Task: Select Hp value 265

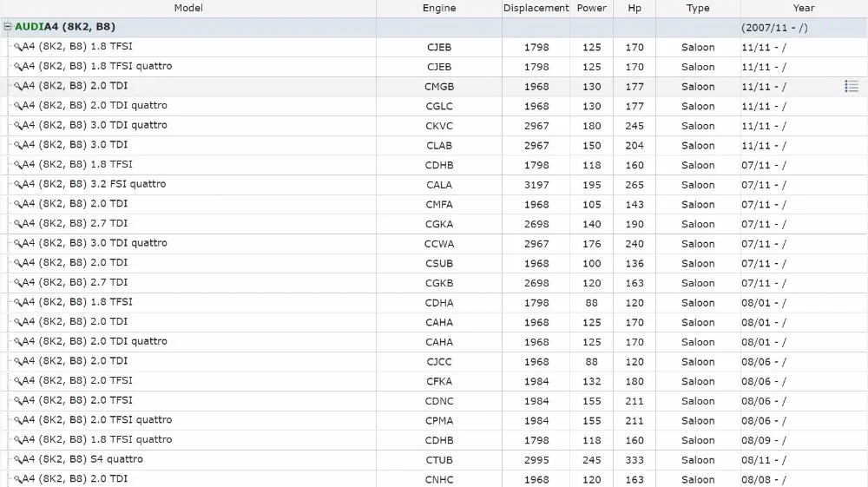Action: click(x=635, y=185)
